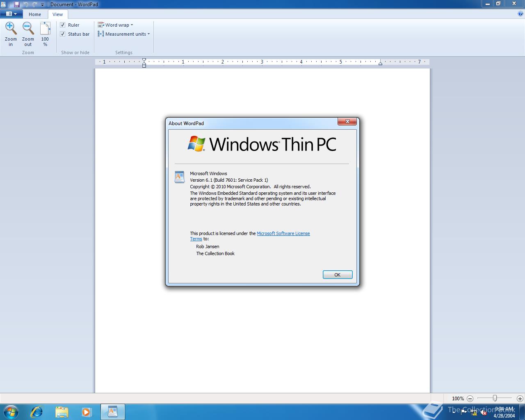The image size is (525, 420).
Task: Uncheck the Status bar checkbox
Action: point(63,34)
